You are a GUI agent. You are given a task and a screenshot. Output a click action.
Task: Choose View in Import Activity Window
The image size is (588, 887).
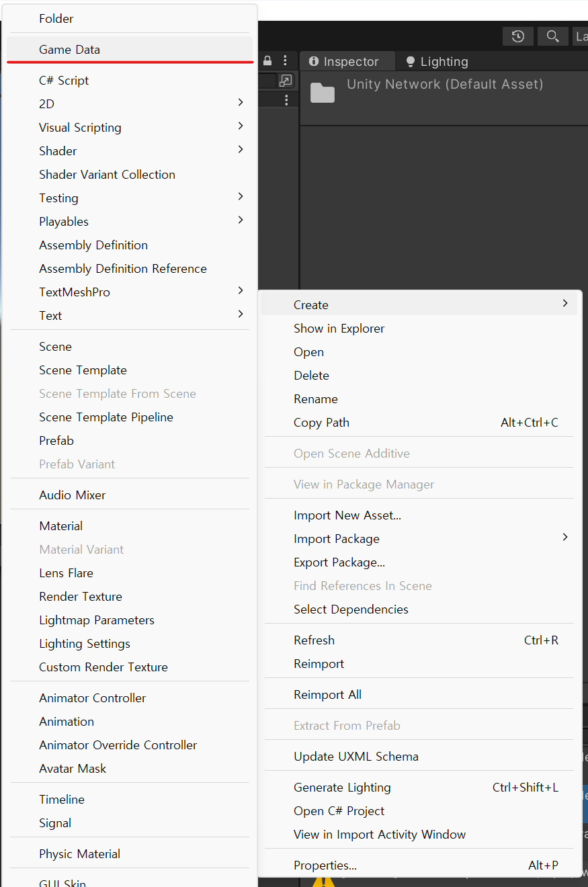419,835
